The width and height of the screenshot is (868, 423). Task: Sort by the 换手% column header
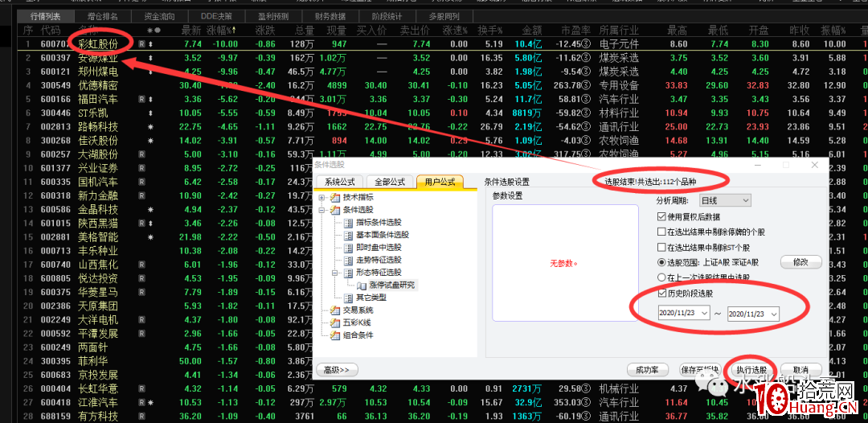coord(491,30)
